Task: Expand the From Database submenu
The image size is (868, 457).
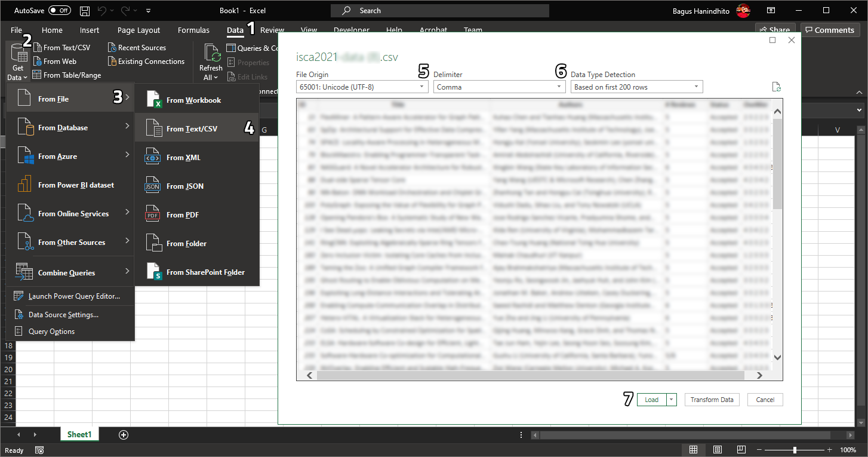Action: pos(70,128)
